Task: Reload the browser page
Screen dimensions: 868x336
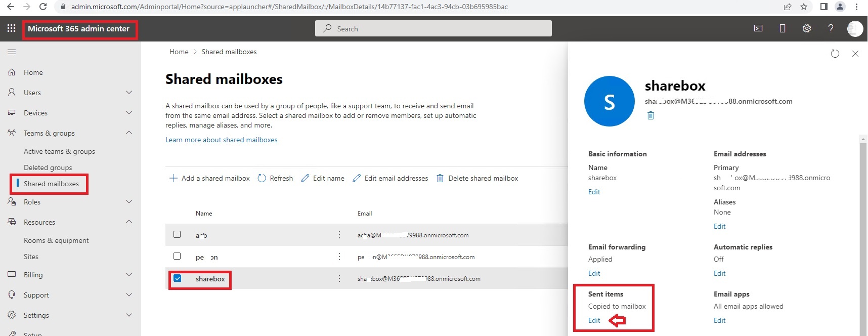Action: (x=43, y=7)
